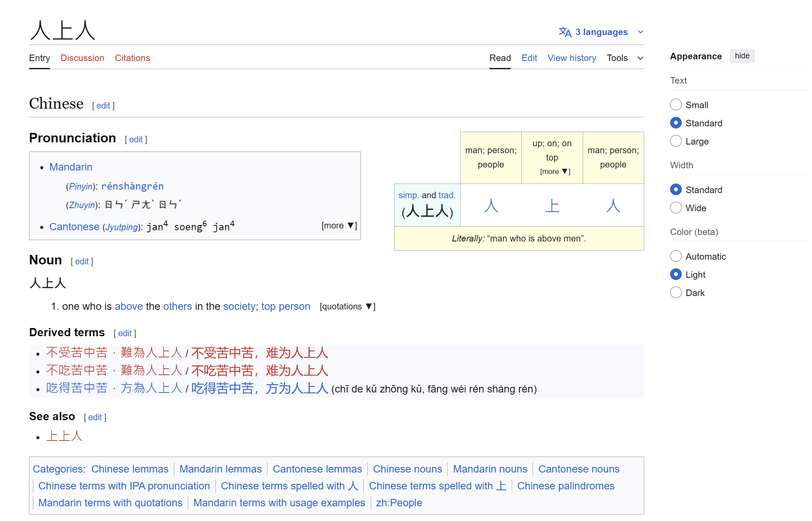Open the View history tab
Viewport: 812px width, 521px height.
point(571,58)
